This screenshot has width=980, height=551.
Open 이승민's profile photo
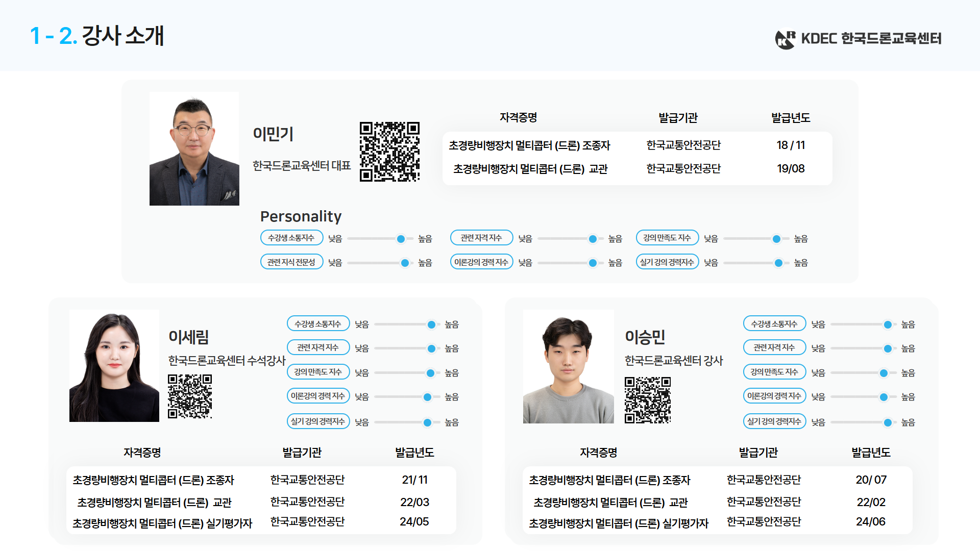click(x=569, y=366)
